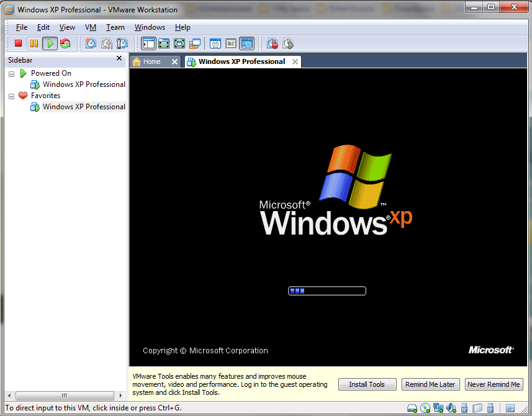Collapse the Favorites tree group
Screen dimensions: 532x416
11,96
